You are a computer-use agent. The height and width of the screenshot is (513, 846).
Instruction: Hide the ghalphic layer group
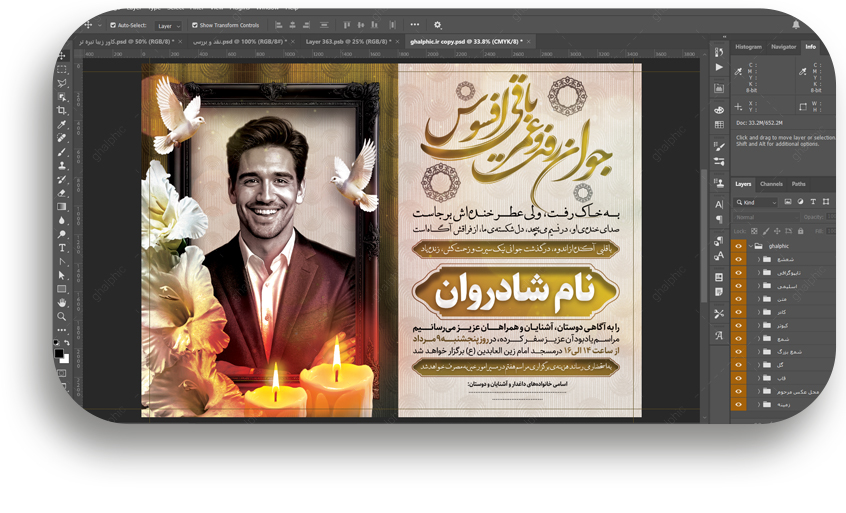point(739,245)
